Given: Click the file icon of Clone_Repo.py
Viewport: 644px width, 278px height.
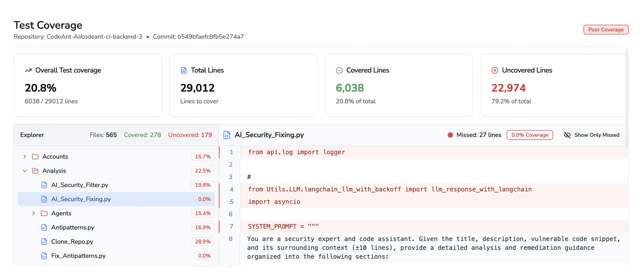Looking at the screenshot, I should coord(44,242).
